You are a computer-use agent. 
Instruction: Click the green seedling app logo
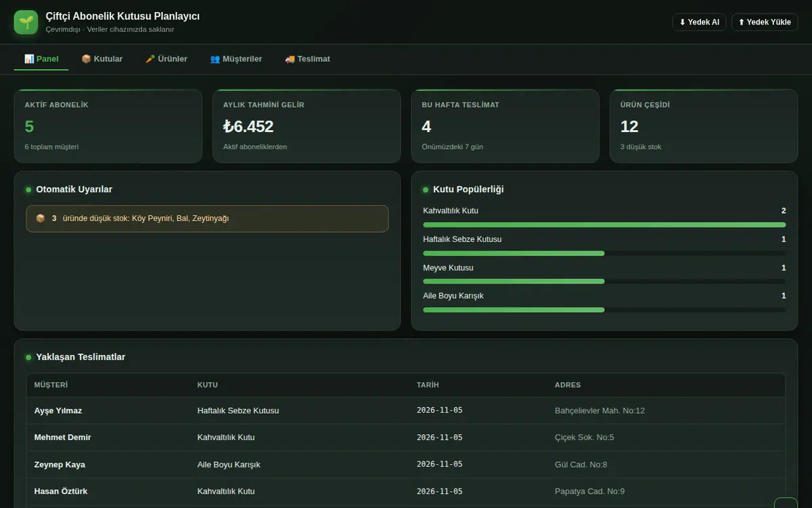coord(26,22)
